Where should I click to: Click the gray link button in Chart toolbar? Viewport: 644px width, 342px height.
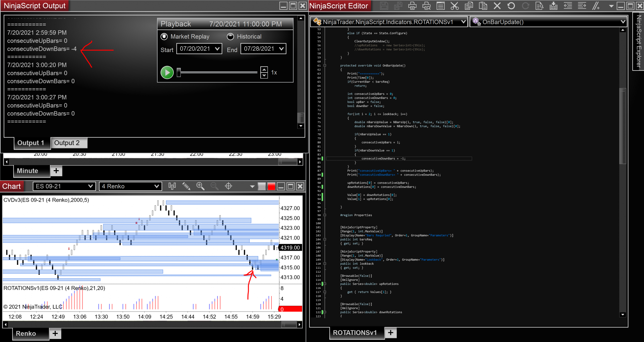point(262,186)
